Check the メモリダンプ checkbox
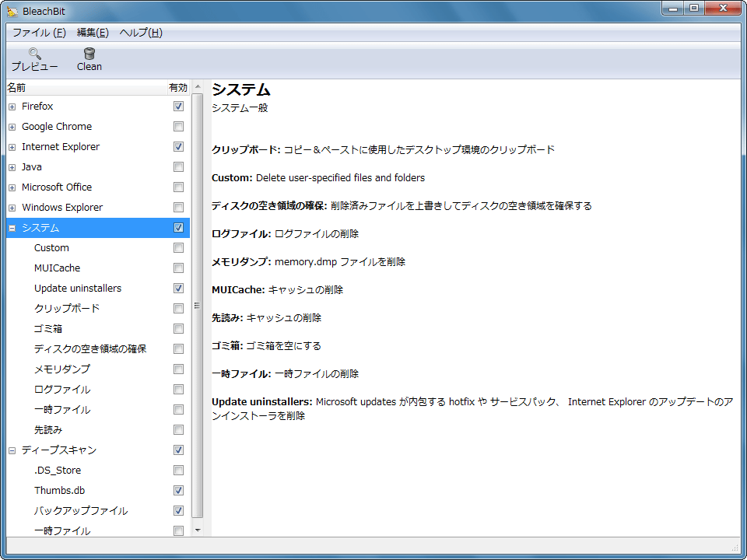The height and width of the screenshot is (560, 747). pos(179,369)
